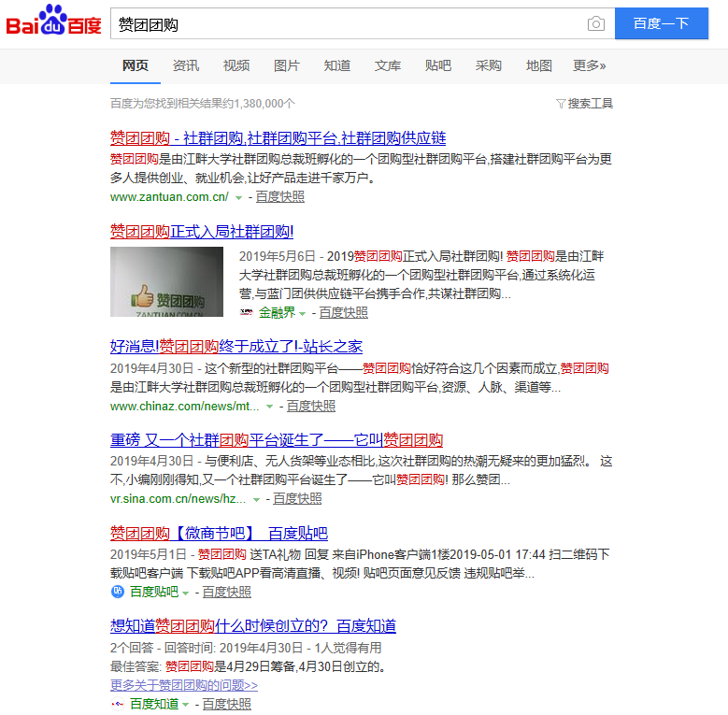The height and width of the screenshot is (715, 728).
Task: Click the 赞团团购 thumbs-up thumbnail image
Action: pos(166,282)
